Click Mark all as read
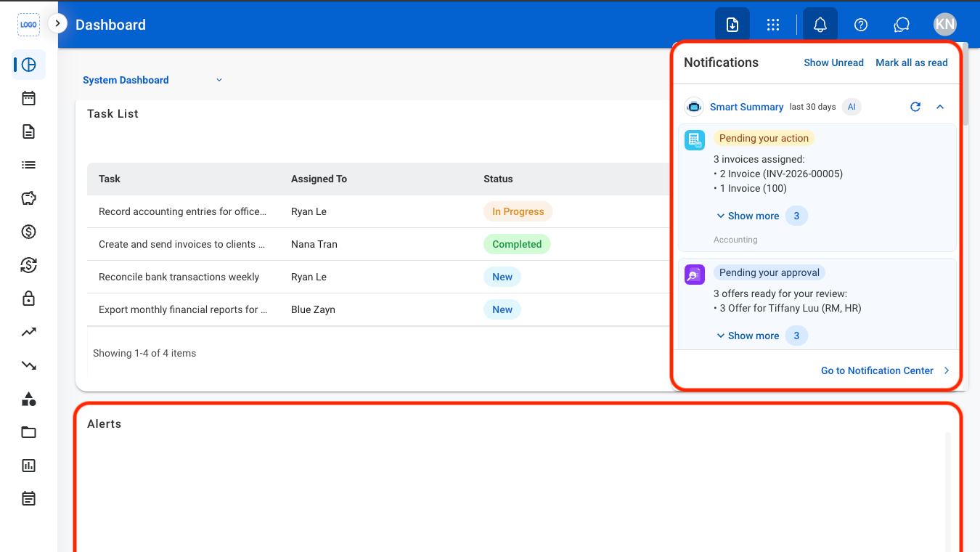Screen dimensions: 980x552 click(x=911, y=62)
